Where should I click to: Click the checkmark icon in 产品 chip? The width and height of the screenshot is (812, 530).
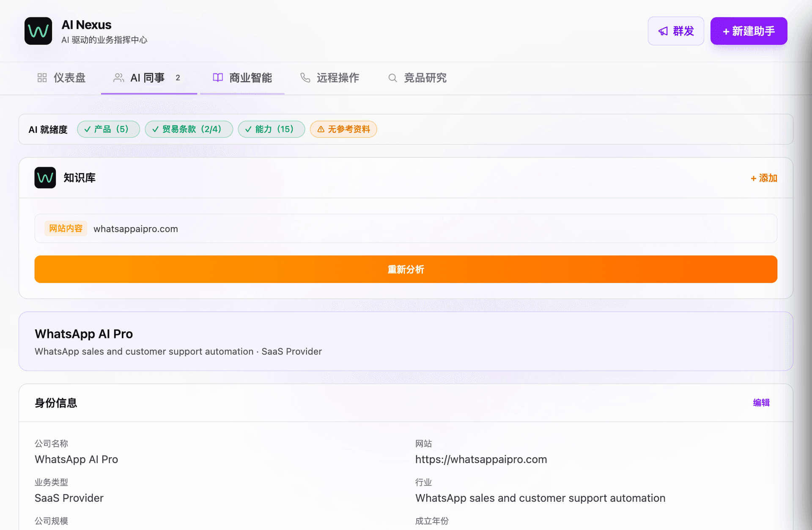coord(88,129)
